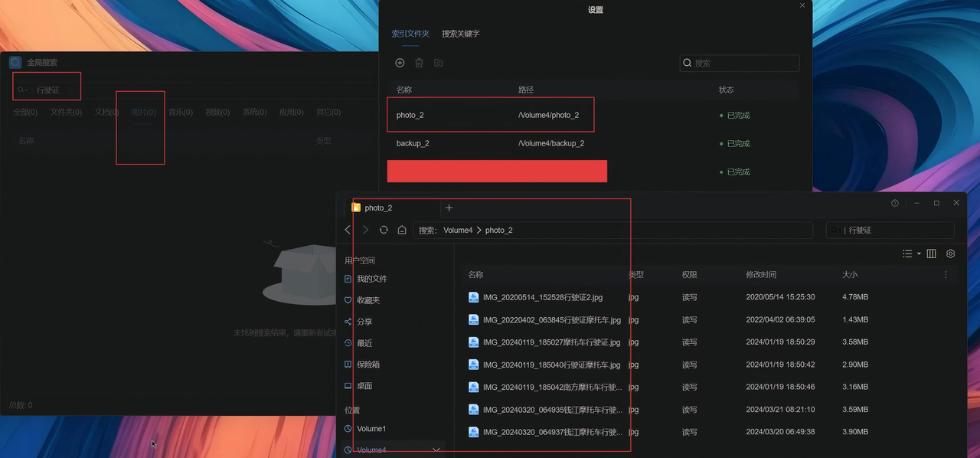
Task: Go back in the photo_2 file window
Action: (348, 230)
